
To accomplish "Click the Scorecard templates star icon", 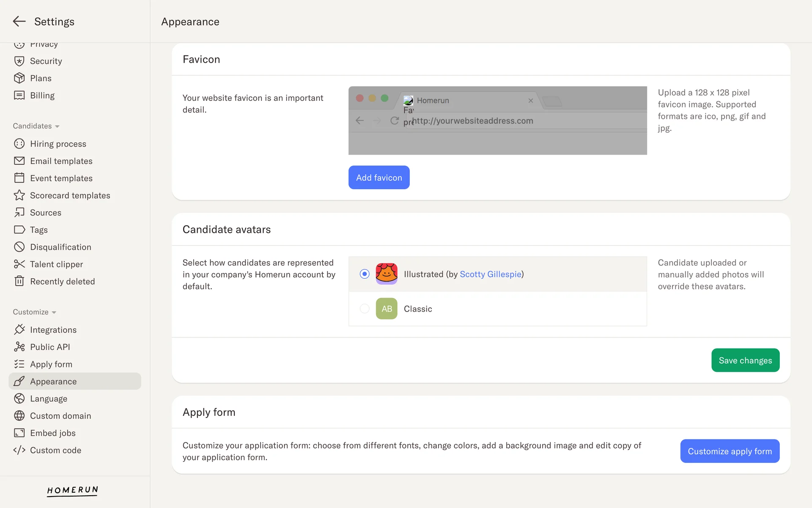I will [x=19, y=195].
